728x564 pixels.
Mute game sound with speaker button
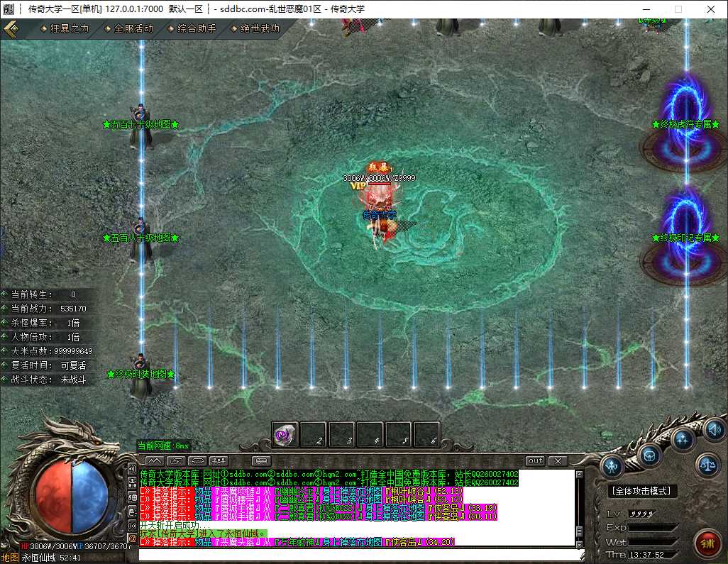point(714,430)
